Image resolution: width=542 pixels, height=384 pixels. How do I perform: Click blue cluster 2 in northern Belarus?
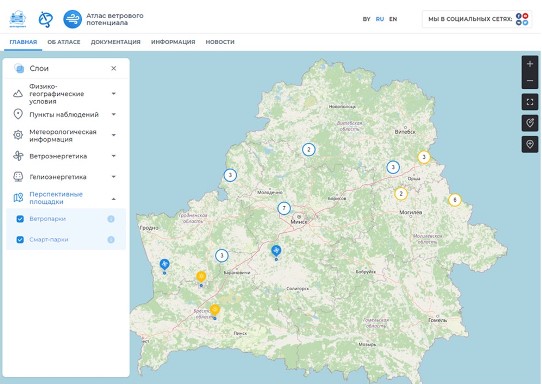coord(309,150)
